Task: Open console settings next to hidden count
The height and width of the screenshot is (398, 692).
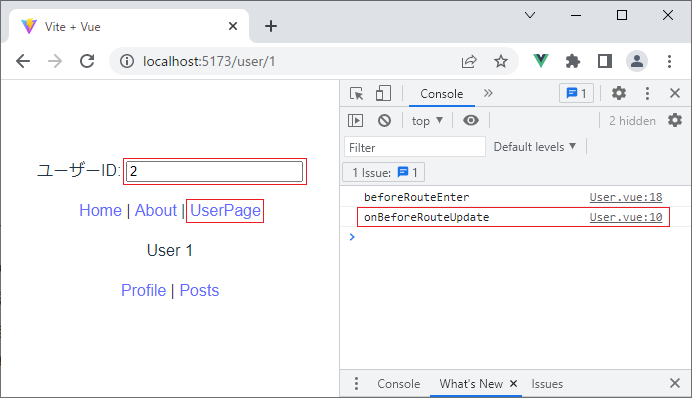Action: tap(675, 120)
